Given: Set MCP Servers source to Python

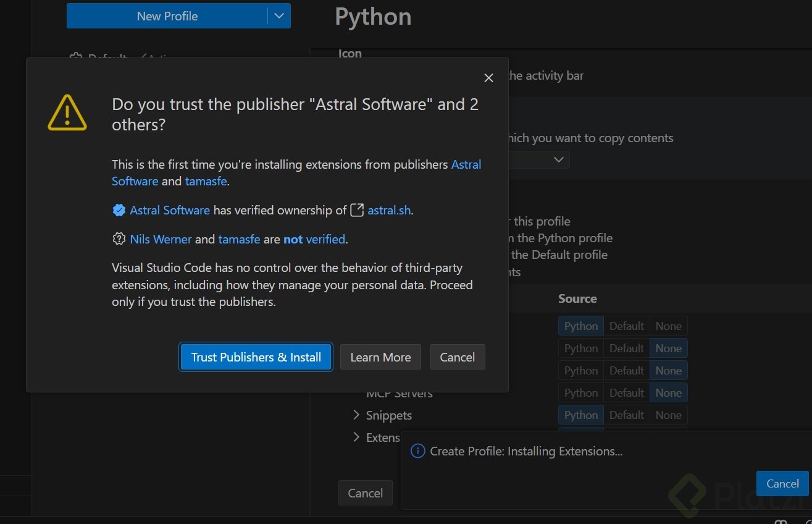Looking at the screenshot, I should click(x=580, y=393).
